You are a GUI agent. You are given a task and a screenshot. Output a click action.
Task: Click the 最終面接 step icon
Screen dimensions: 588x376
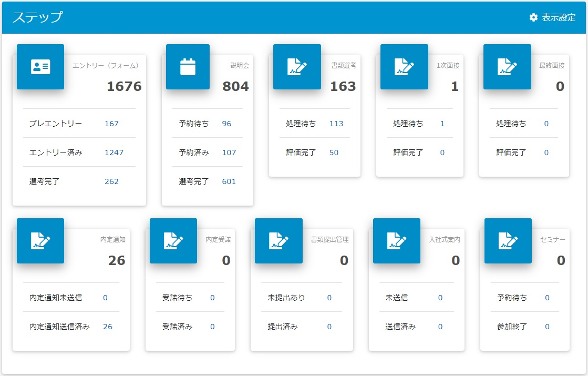pyautogui.click(x=507, y=67)
